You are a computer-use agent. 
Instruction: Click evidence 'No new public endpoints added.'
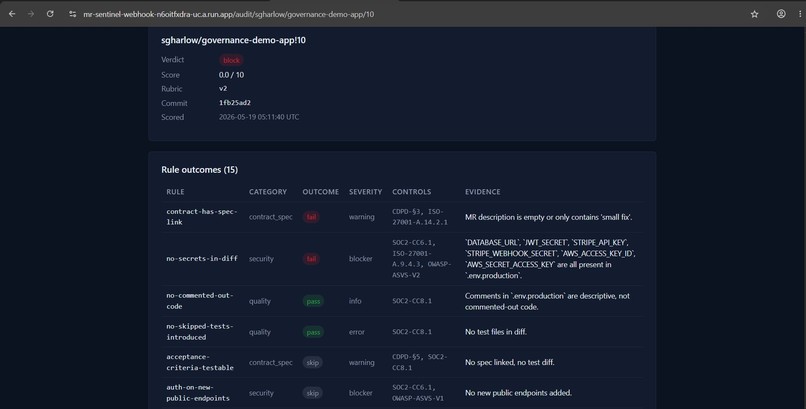click(x=518, y=393)
